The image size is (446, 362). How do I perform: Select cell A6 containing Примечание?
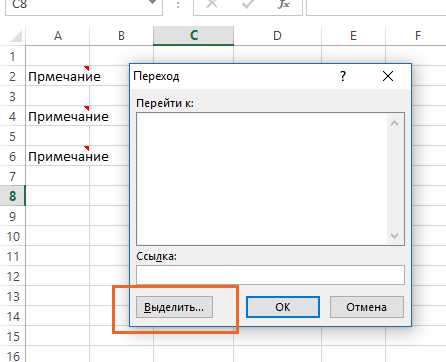[58, 156]
